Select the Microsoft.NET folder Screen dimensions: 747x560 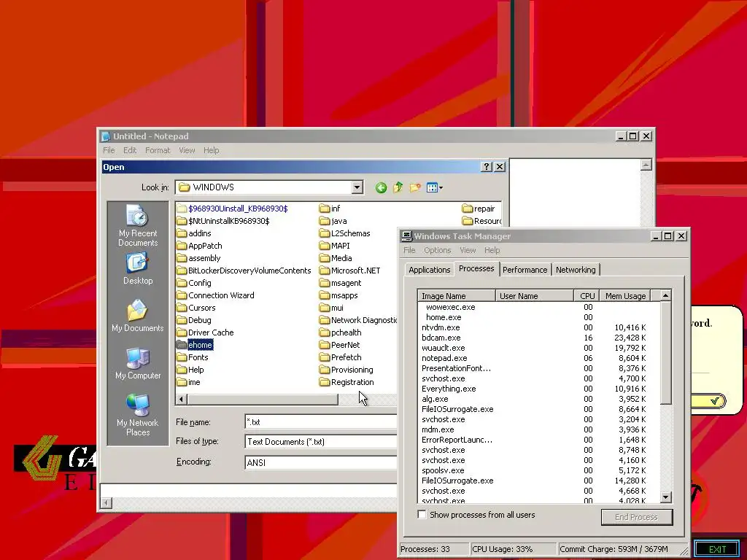tap(349, 271)
